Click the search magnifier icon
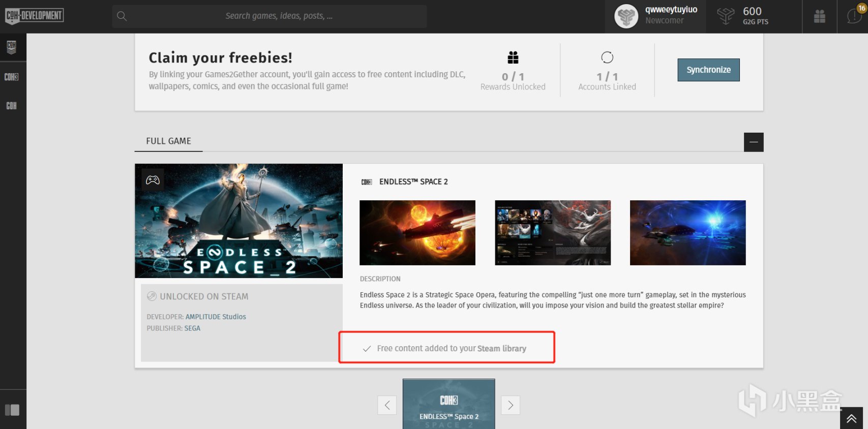This screenshot has height=429, width=868. click(122, 16)
